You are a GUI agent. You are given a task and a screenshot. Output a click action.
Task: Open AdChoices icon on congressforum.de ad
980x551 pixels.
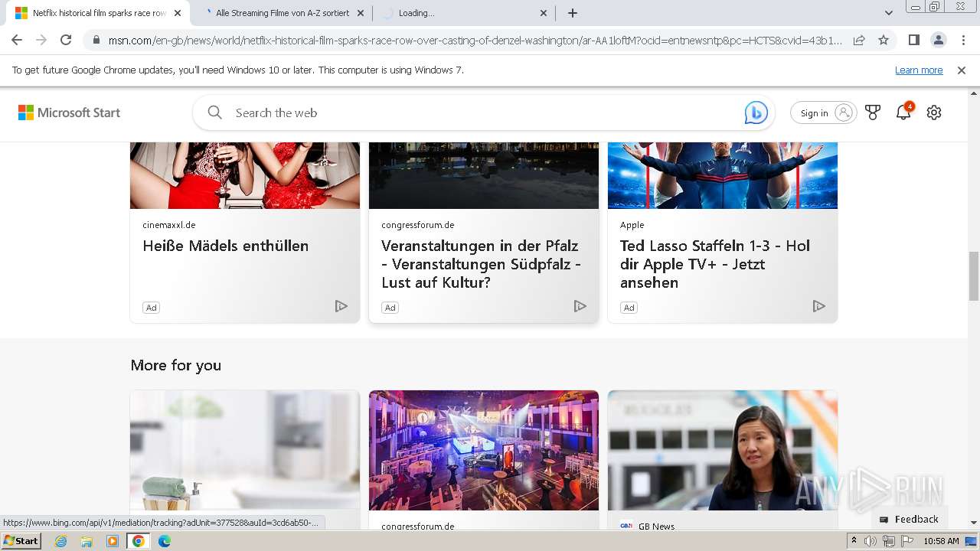[580, 306]
